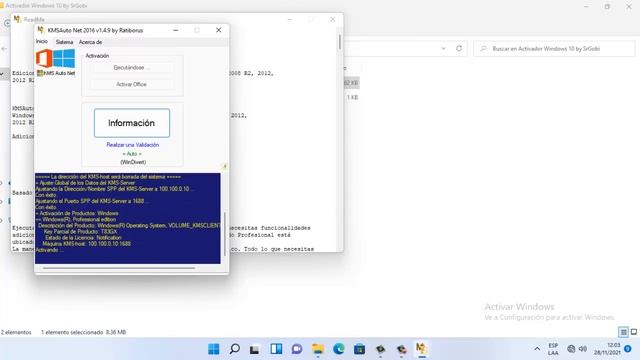The image size is (640, 360).
Task: Open Microsoft Store from the taskbar
Action: tap(360, 349)
